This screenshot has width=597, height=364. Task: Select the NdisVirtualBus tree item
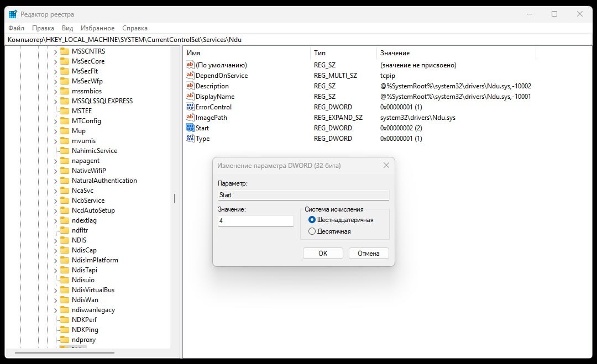coord(93,290)
